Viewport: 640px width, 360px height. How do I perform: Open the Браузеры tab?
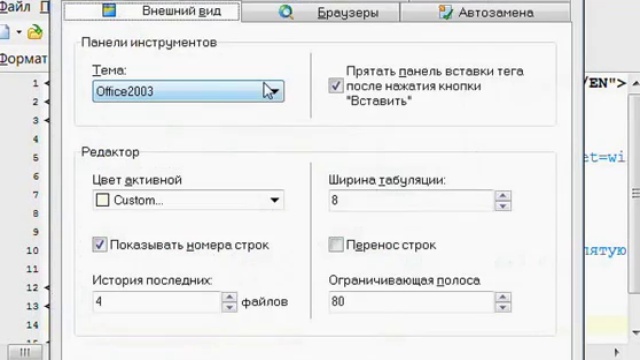320,12
